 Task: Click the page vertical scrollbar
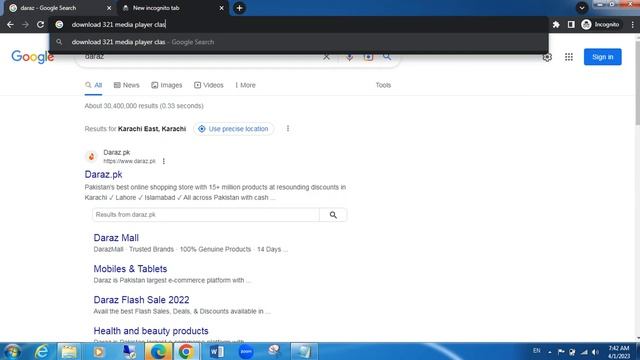coord(637,82)
